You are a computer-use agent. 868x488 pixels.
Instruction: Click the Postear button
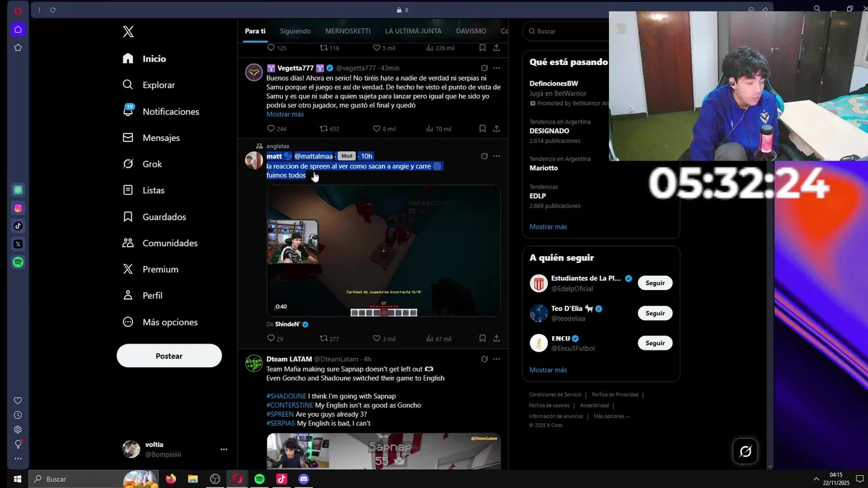(x=169, y=356)
